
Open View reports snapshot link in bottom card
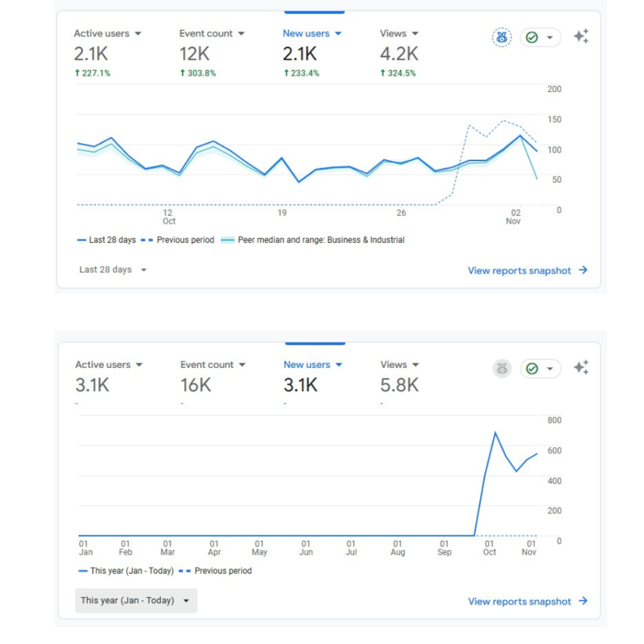(x=519, y=601)
